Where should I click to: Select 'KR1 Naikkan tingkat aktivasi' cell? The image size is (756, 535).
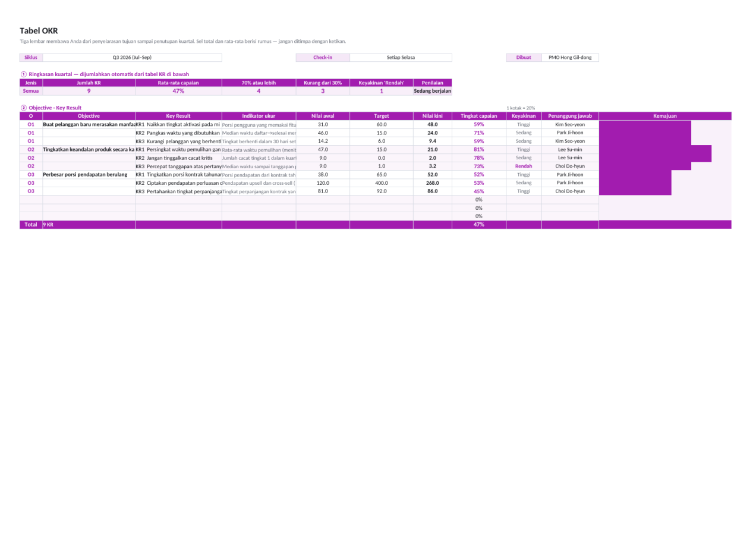(x=178, y=124)
